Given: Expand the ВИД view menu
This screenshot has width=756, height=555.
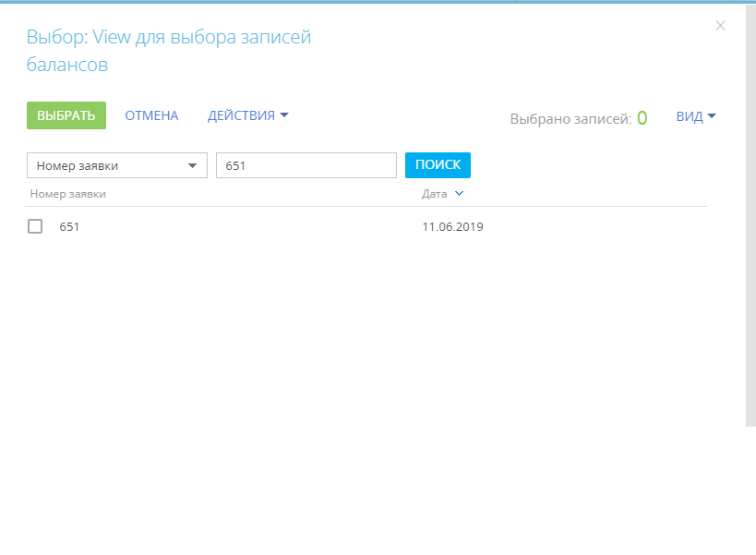Looking at the screenshot, I should click(696, 116).
